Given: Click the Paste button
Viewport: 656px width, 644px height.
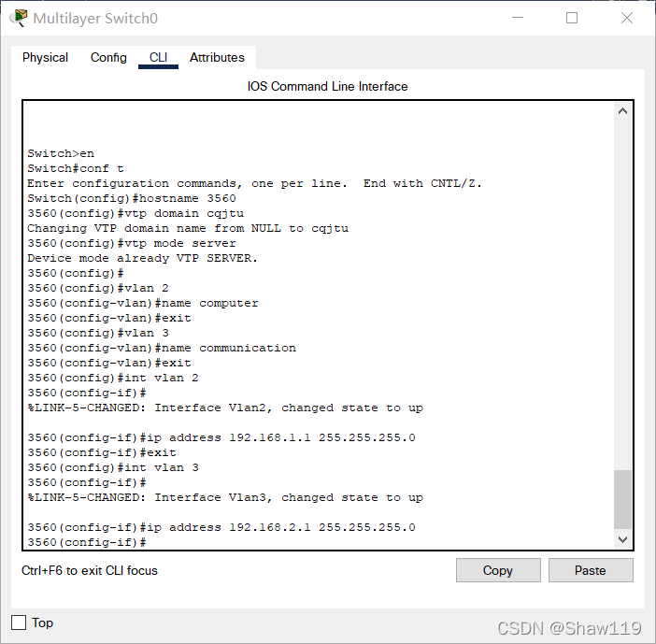Looking at the screenshot, I should pyautogui.click(x=591, y=570).
